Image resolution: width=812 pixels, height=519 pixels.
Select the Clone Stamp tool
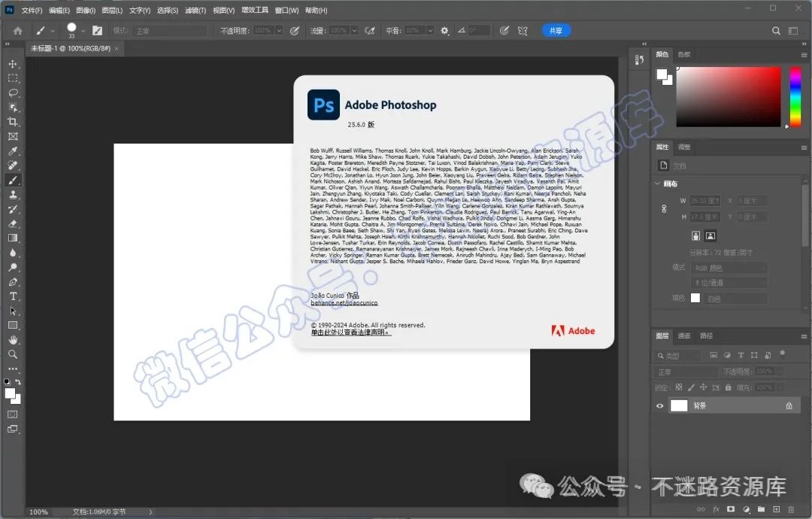(x=13, y=195)
